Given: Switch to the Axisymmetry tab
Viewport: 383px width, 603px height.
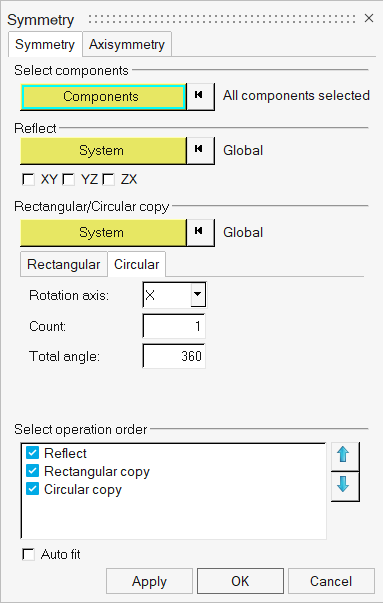Looking at the screenshot, I should (x=127, y=45).
